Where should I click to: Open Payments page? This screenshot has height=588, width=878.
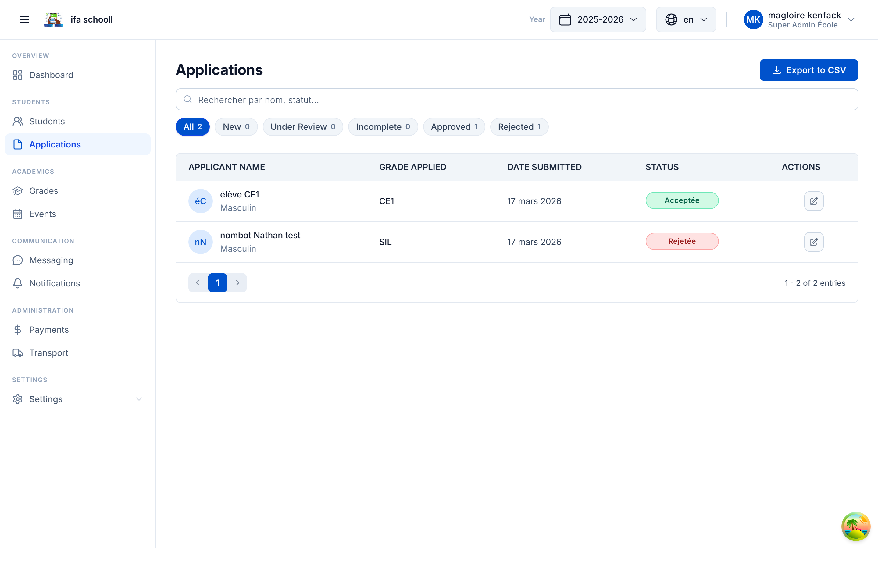click(x=49, y=330)
